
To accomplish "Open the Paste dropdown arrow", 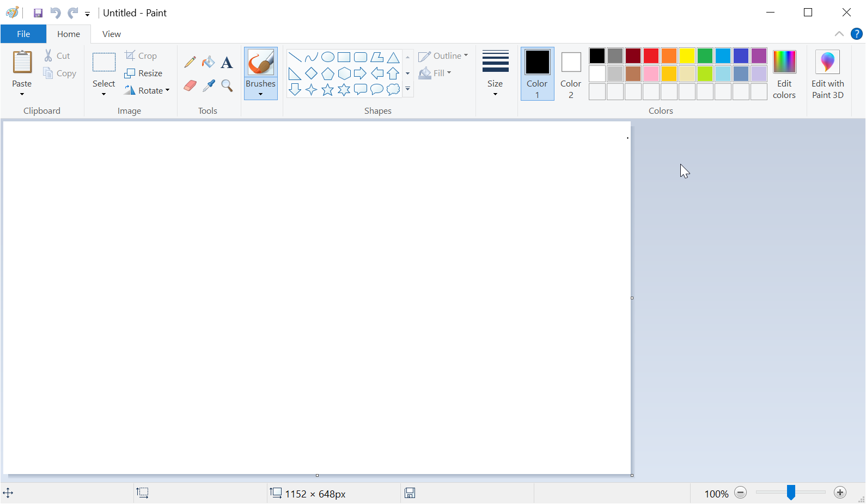I will pos(22,95).
